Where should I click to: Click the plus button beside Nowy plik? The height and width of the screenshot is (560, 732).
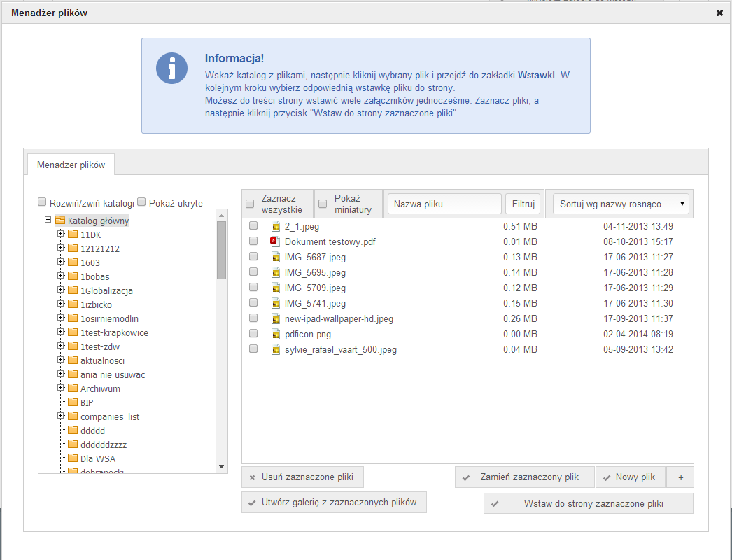[x=680, y=477]
